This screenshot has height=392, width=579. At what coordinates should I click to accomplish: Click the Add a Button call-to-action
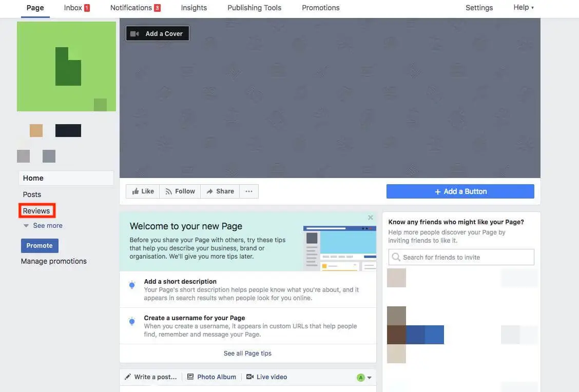(x=460, y=191)
